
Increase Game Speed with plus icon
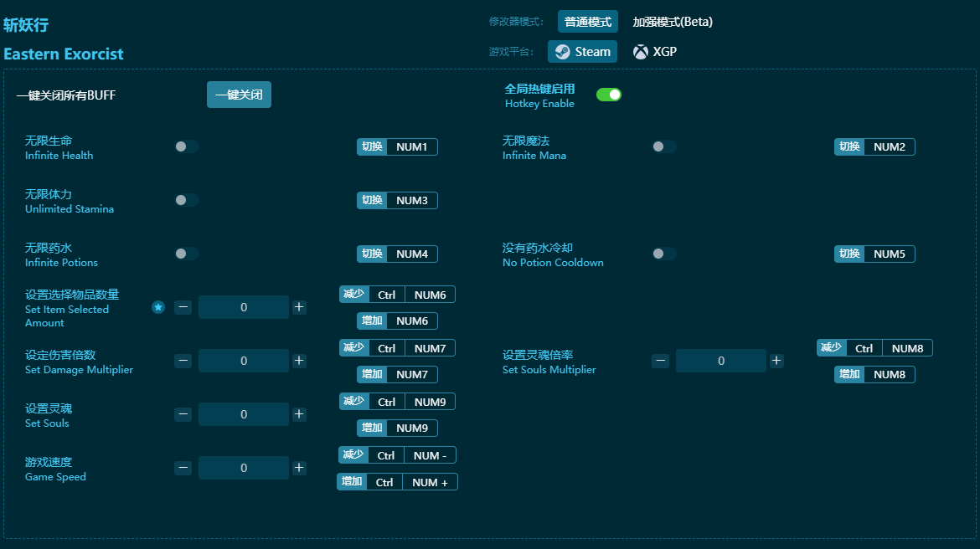click(x=299, y=468)
